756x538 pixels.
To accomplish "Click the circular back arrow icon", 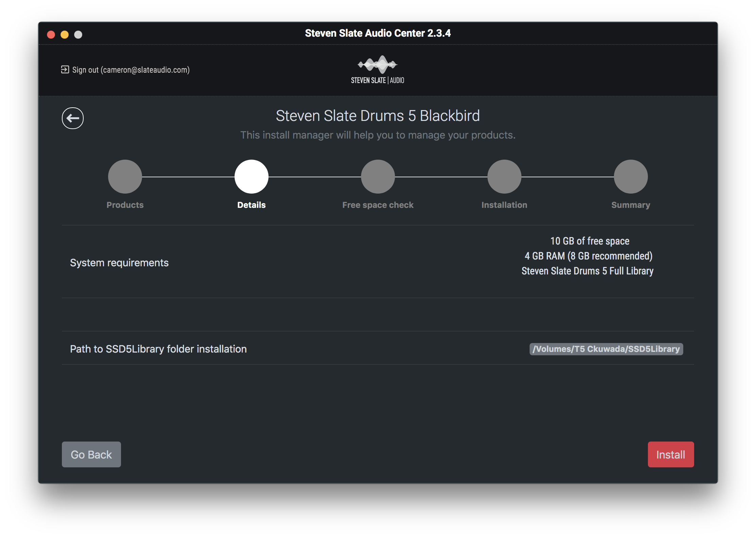I will coord(72,118).
